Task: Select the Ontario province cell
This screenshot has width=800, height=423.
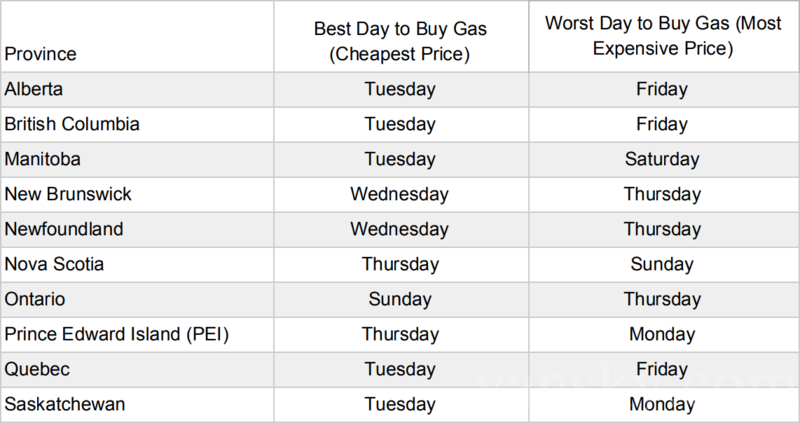Action: (36, 299)
